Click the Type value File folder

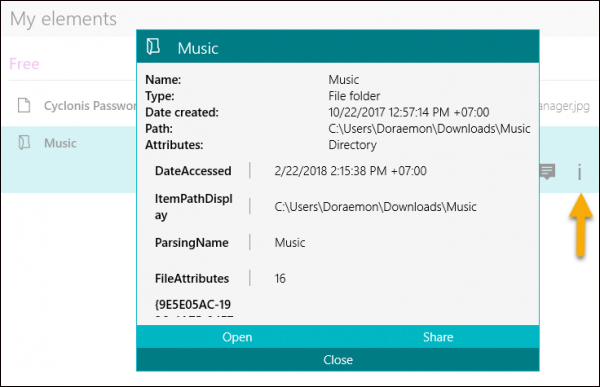[354, 96]
